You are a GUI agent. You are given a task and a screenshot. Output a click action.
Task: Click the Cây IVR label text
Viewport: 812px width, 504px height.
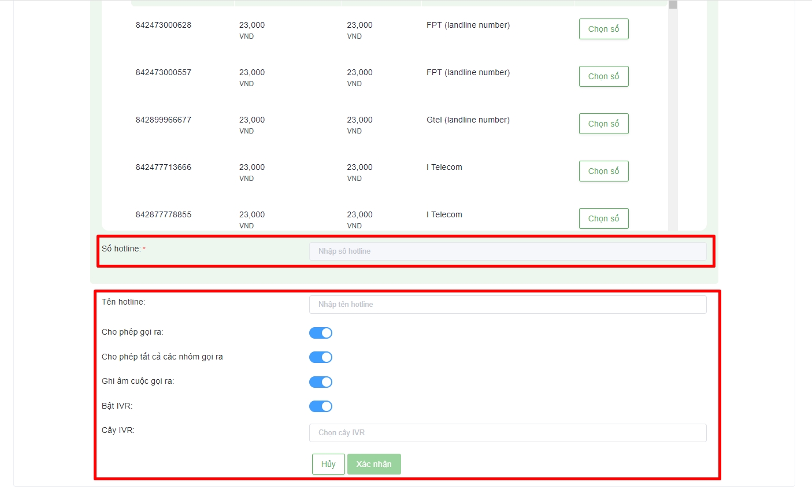(x=118, y=431)
